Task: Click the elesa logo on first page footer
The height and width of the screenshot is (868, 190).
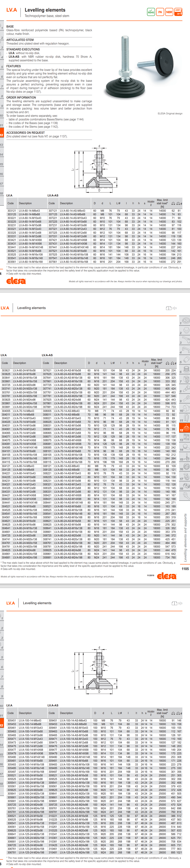Action: pyautogui.click(x=16, y=281)
